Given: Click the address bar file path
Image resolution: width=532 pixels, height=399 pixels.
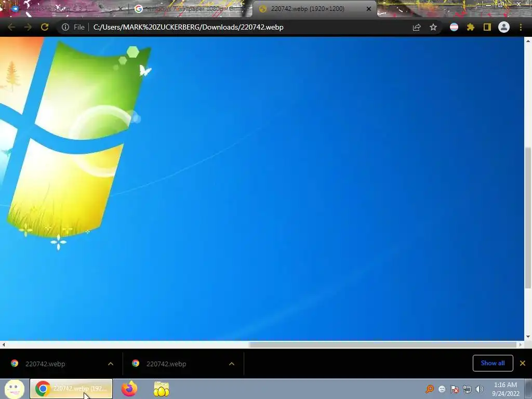Looking at the screenshot, I should click(x=188, y=27).
